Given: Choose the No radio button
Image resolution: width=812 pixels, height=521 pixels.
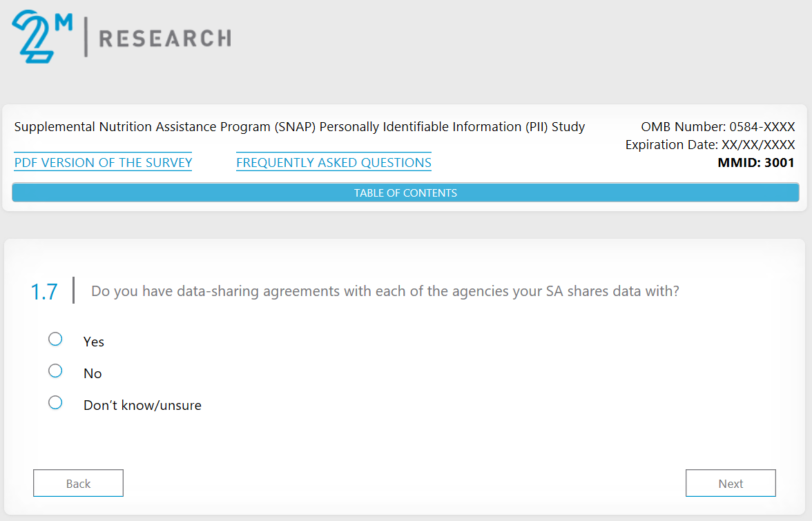Looking at the screenshot, I should click(x=55, y=371).
